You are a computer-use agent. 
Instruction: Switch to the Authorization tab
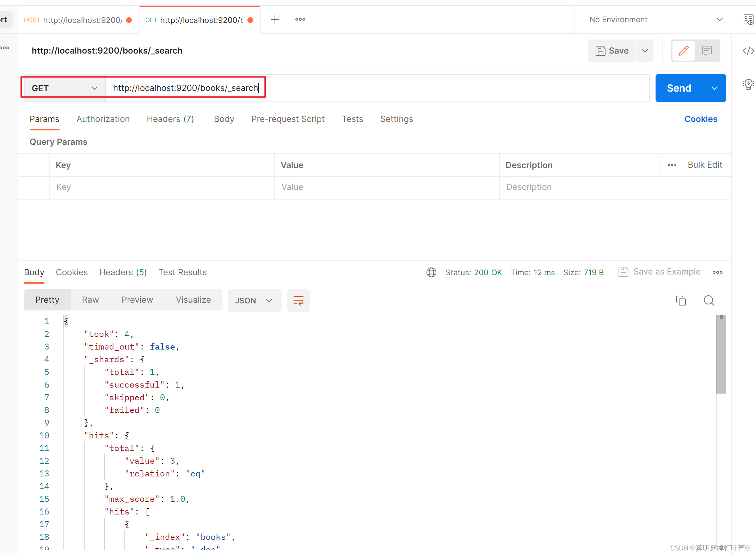(x=103, y=119)
